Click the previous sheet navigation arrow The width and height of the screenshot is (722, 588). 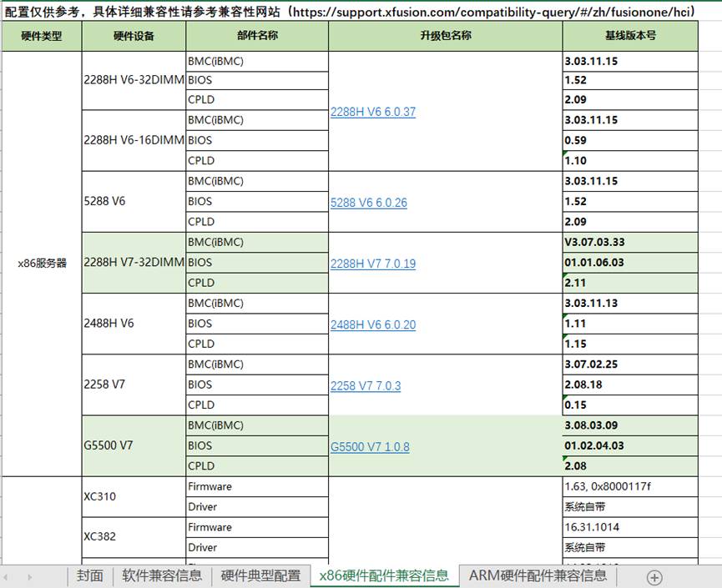tap(6, 577)
